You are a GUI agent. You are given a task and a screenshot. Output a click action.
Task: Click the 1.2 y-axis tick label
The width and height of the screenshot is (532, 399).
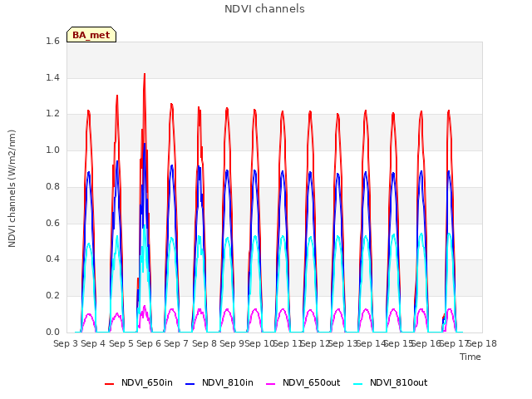pos(52,114)
